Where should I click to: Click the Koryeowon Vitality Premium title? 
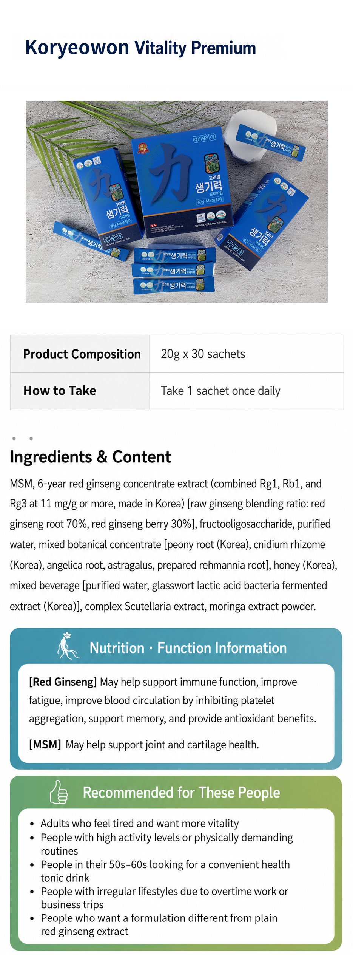coord(140,48)
